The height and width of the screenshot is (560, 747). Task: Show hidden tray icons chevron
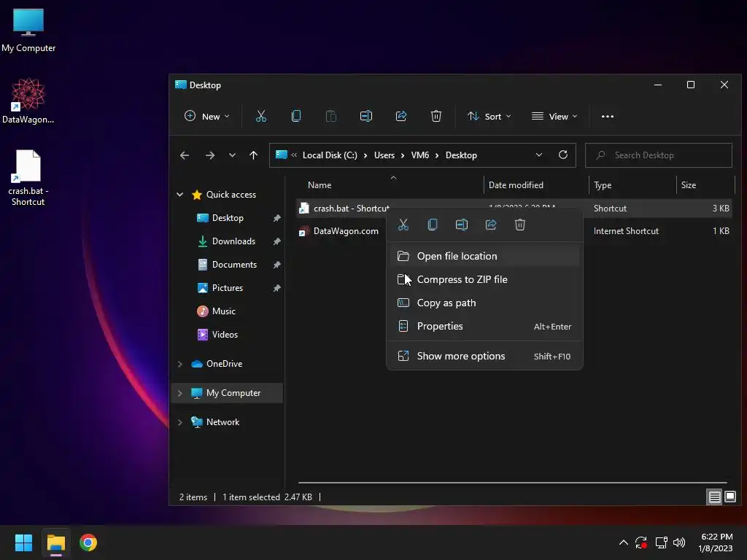pos(623,542)
